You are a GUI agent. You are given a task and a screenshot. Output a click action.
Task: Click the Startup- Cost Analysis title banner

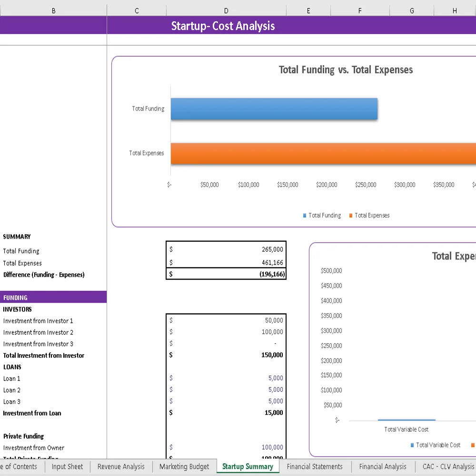[223, 26]
